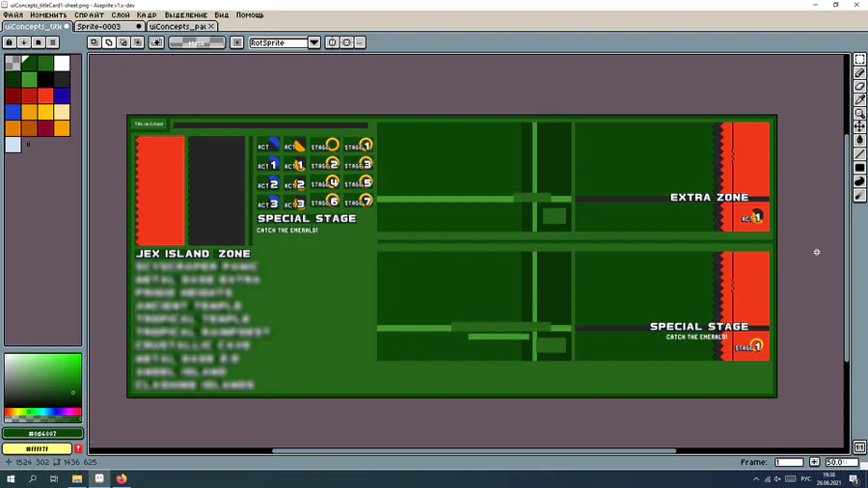868x488 pixels.
Task: Select the Move tool
Action: (x=859, y=126)
